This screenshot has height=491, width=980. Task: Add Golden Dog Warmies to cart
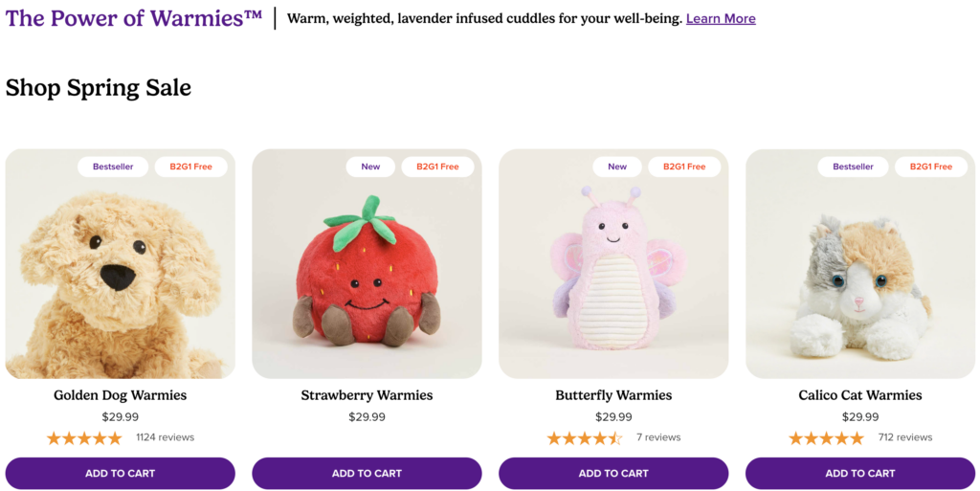tap(120, 474)
